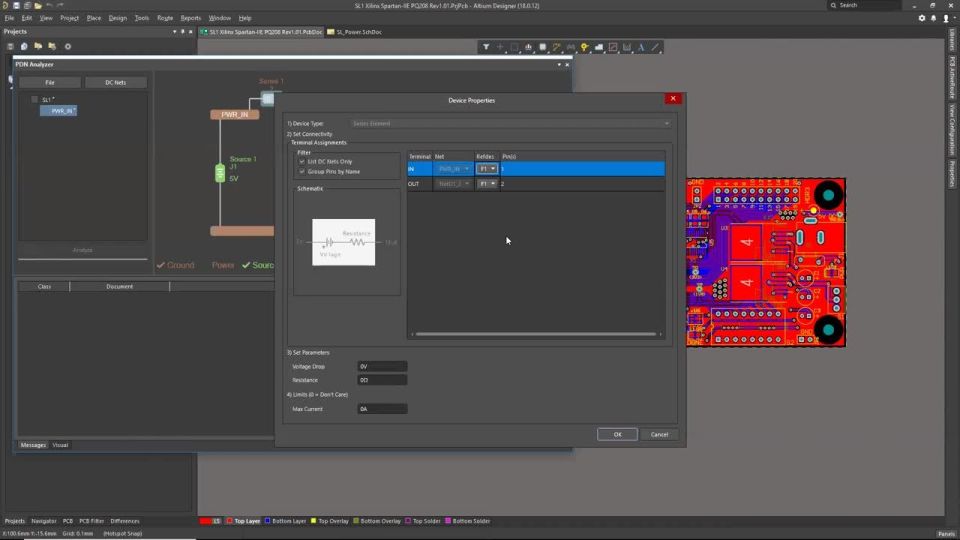Open the Design menu
This screenshot has height=540, width=960.
(118, 18)
